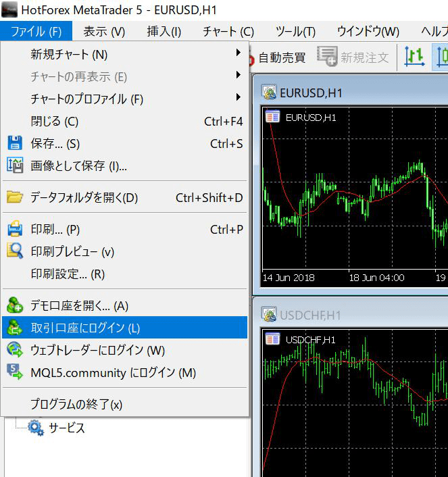Open the チャート (C) menu
Viewport: 448px width, 477px height.
click(228, 32)
